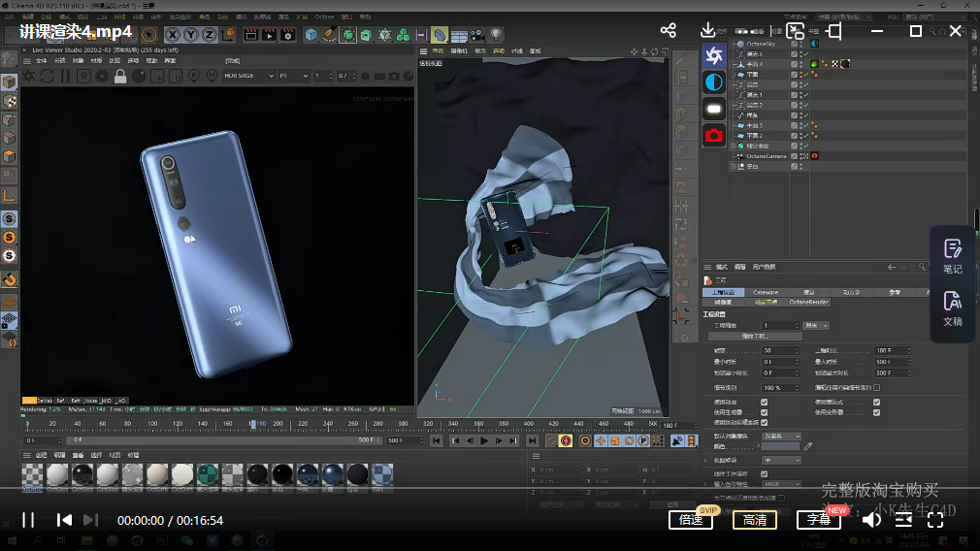This screenshot has width=980, height=551.
Task: Select OctaneSky in the object manager
Action: click(x=761, y=44)
